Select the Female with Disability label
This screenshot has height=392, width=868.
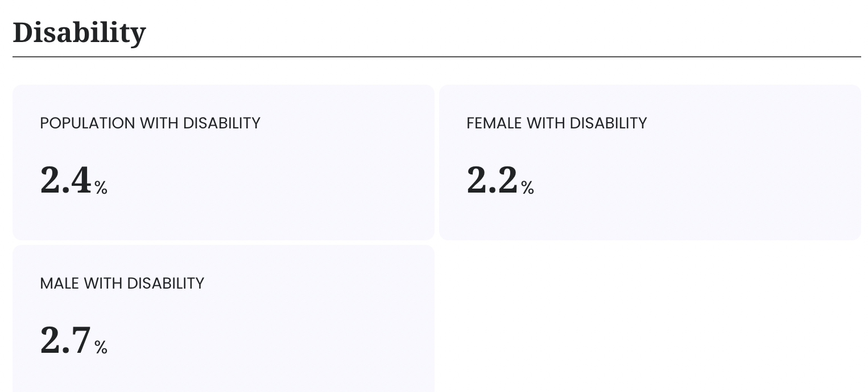pyautogui.click(x=556, y=123)
